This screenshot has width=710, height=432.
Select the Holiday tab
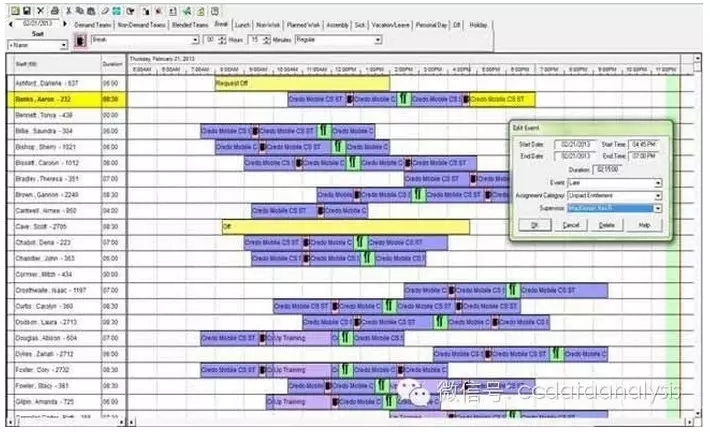478,25
